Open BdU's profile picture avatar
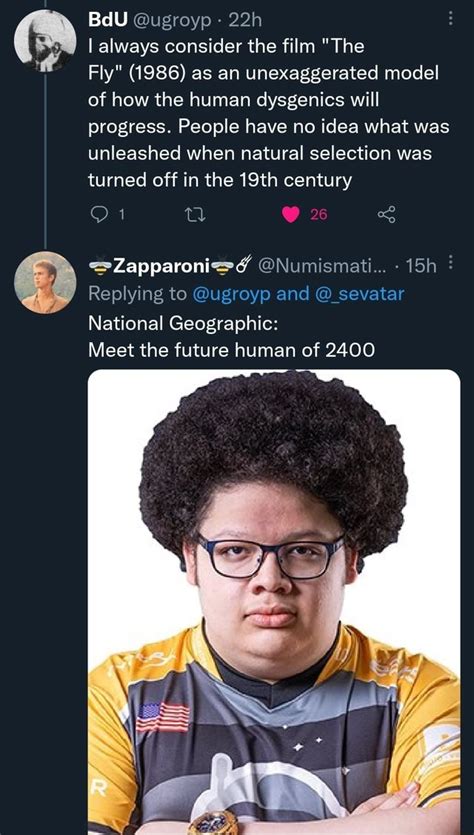 point(45,40)
